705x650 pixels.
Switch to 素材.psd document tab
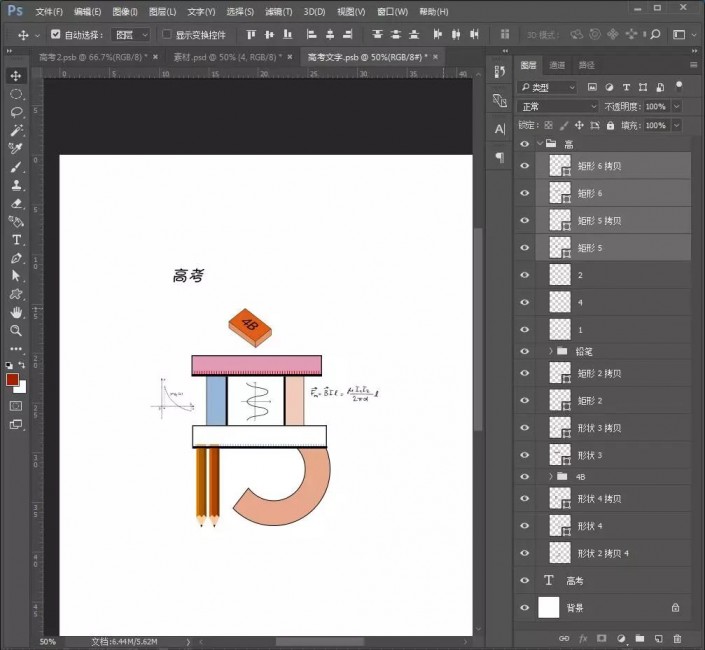[228, 57]
